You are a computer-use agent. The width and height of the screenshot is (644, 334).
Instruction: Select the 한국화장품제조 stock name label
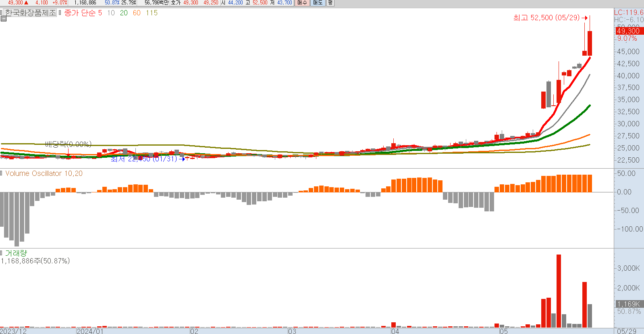31,13
